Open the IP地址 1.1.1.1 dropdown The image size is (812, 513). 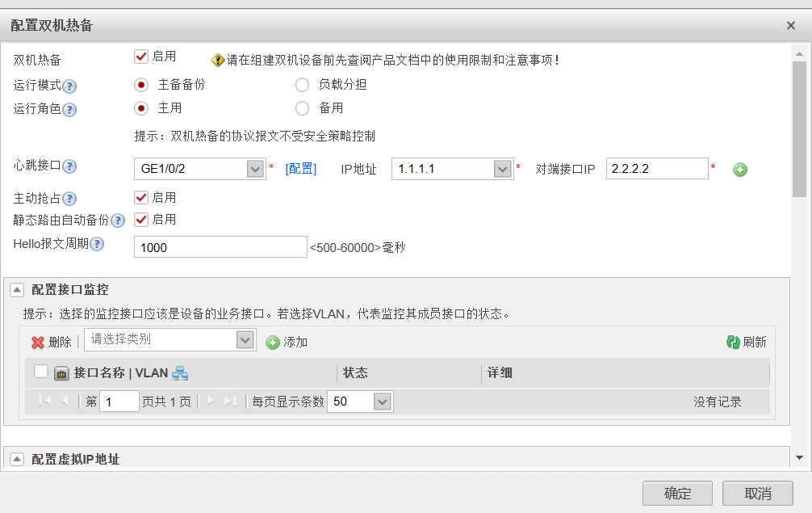click(503, 169)
